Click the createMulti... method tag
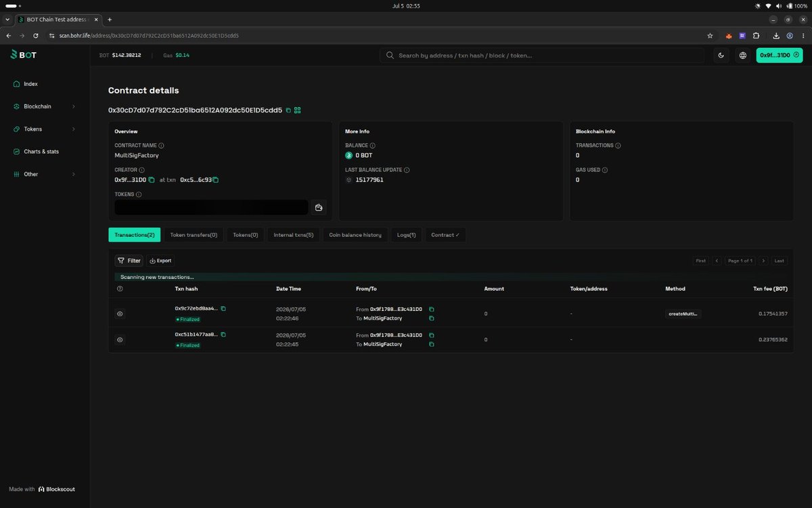The height and width of the screenshot is (508, 812). [x=683, y=314]
